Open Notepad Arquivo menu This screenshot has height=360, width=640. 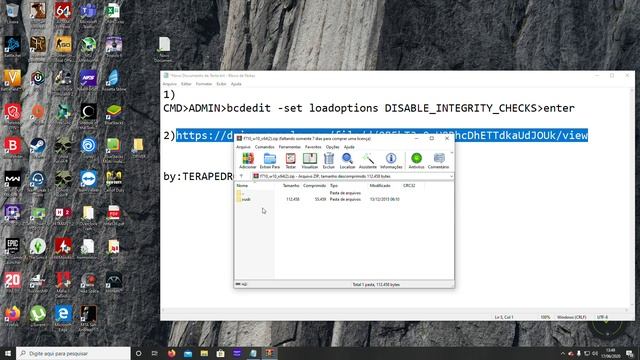(x=169, y=84)
